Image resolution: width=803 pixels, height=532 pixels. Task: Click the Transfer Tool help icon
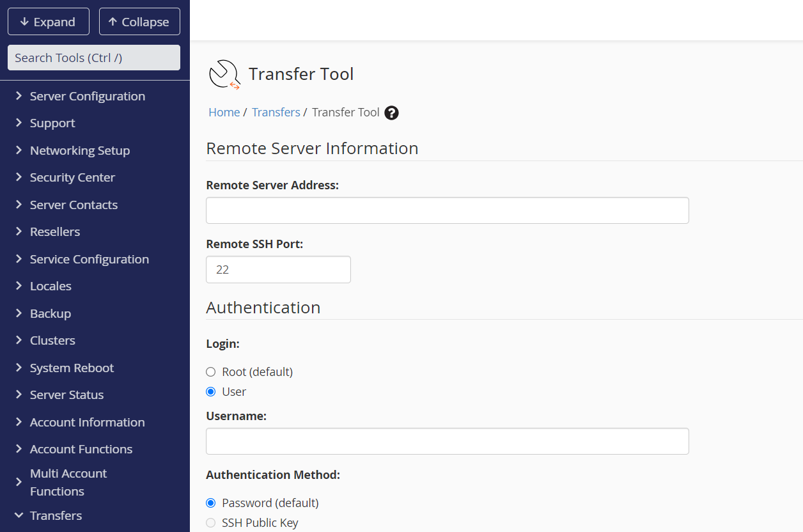(391, 112)
